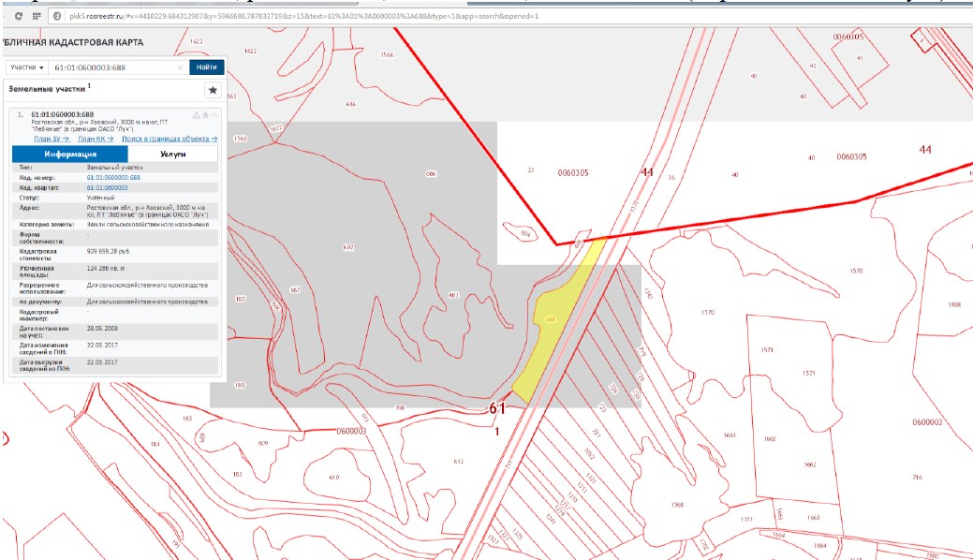This screenshot has height=560, width=973.
Task: Reload the page with the browser refresh icon
Action: tap(18, 17)
